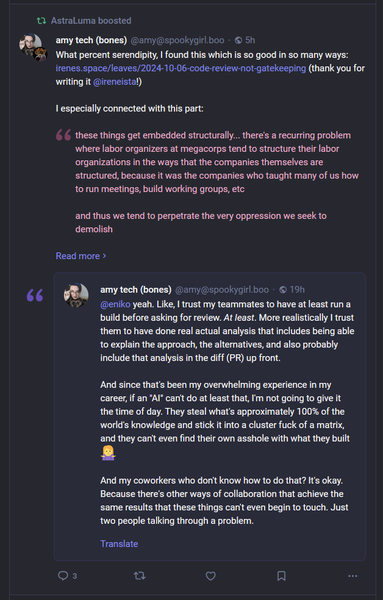383x600 pixels.
Task: Open the @eniko mention in quoted post
Action: [x=115, y=304]
